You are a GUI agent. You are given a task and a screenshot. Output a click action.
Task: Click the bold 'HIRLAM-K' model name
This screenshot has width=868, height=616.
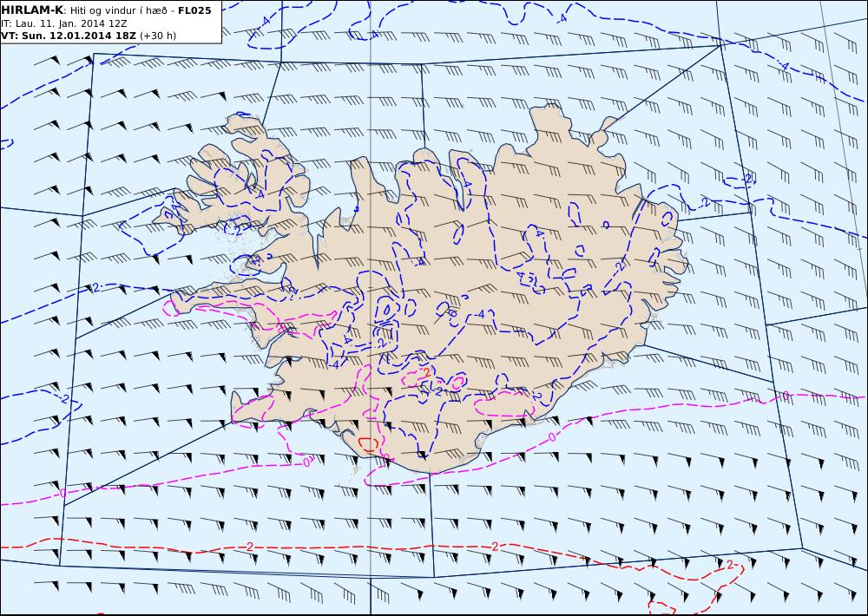click(32, 10)
